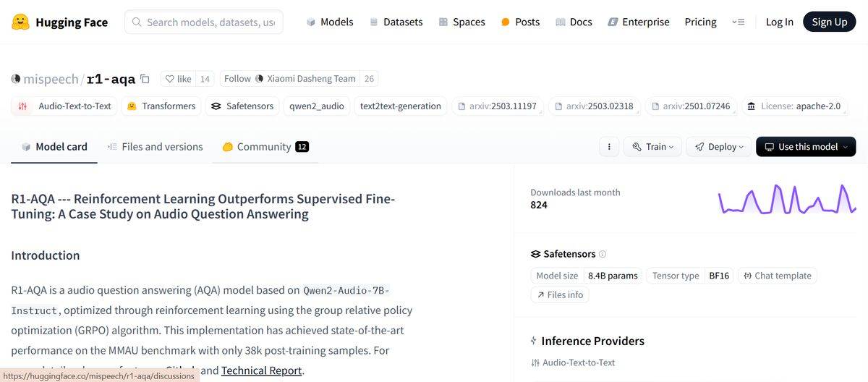Like the r1-aqa model
The height and width of the screenshot is (382, 868).
[x=178, y=79]
